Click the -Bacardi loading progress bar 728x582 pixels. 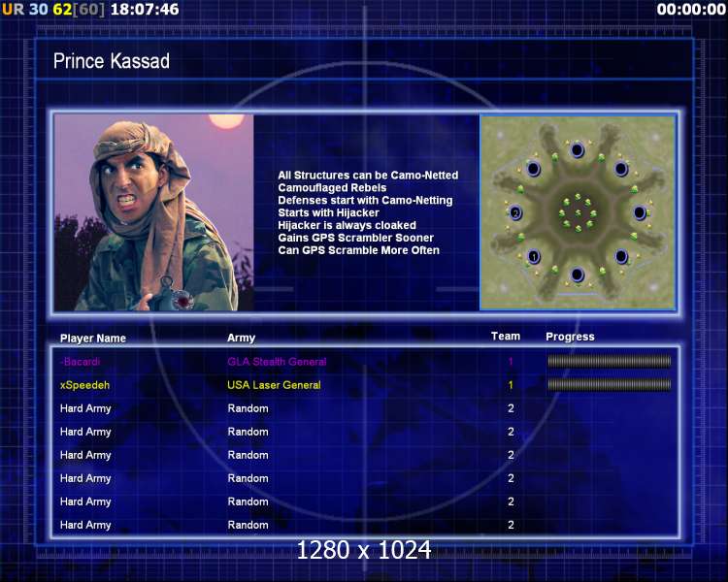(x=610, y=361)
